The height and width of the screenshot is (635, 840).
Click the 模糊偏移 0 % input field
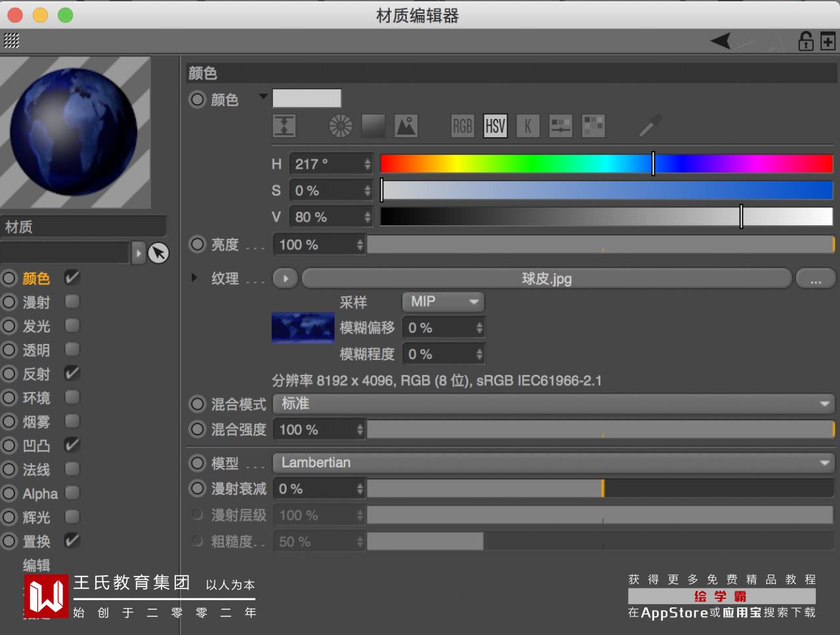[x=444, y=328]
